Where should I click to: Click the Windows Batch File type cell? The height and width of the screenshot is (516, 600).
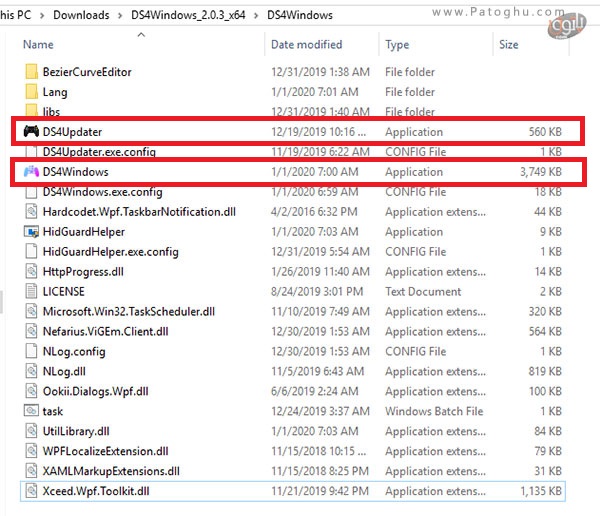coord(434,411)
